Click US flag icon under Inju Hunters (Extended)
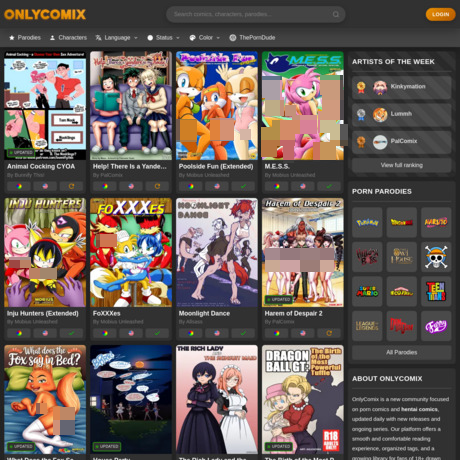Viewport: 460px width, 460px height. point(45,333)
